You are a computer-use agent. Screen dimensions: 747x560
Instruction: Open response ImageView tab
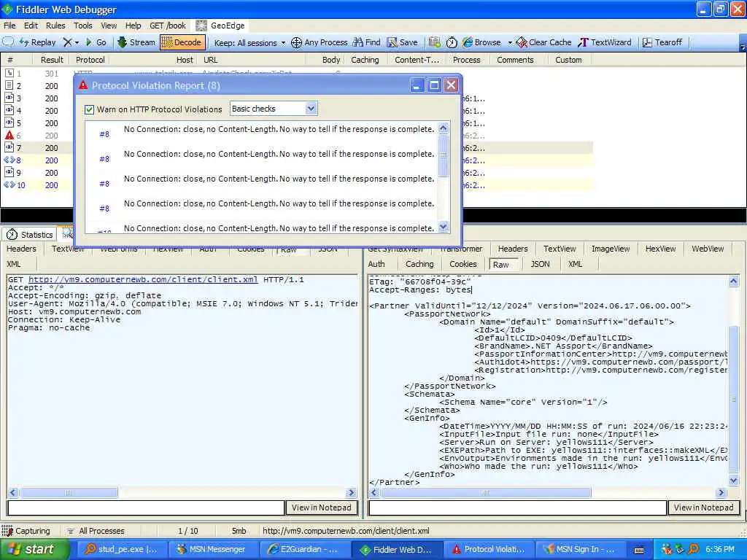click(x=611, y=249)
